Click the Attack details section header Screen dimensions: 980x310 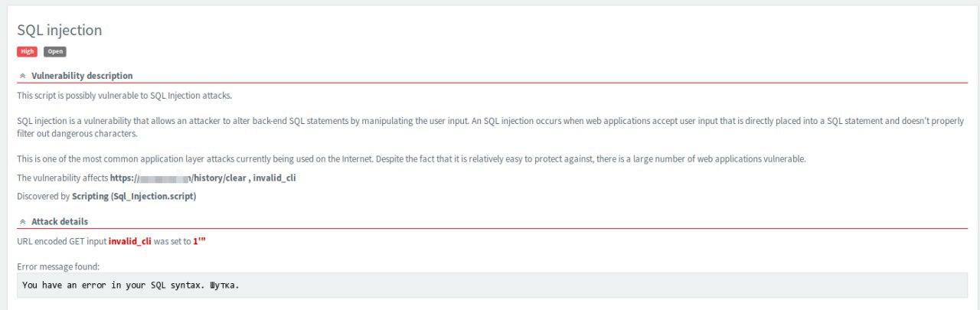click(x=60, y=221)
